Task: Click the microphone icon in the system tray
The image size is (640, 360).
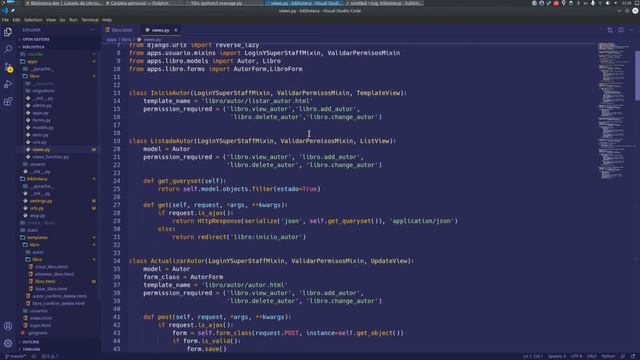Action: [593, 3]
